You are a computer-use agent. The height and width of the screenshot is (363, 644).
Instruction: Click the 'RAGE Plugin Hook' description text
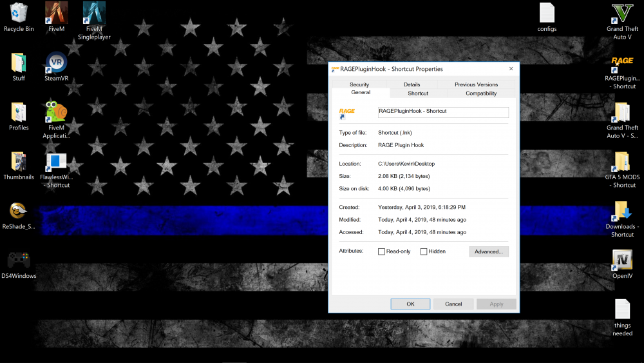[401, 144]
